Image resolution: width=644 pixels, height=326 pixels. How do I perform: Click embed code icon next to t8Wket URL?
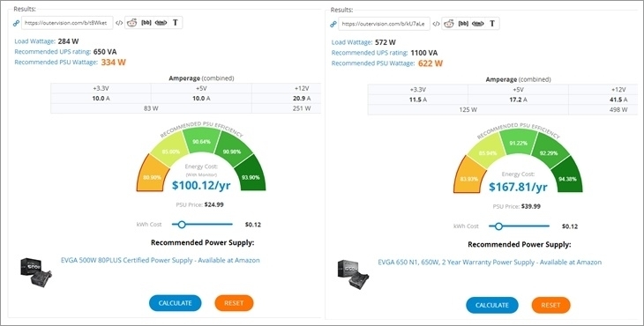tap(119, 23)
